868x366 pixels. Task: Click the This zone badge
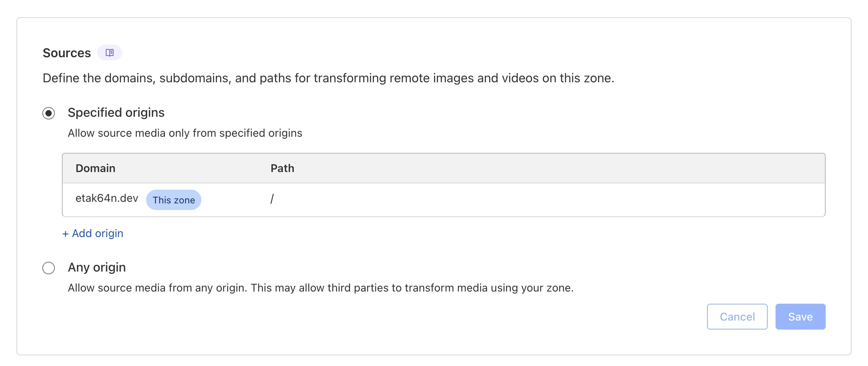click(x=174, y=200)
